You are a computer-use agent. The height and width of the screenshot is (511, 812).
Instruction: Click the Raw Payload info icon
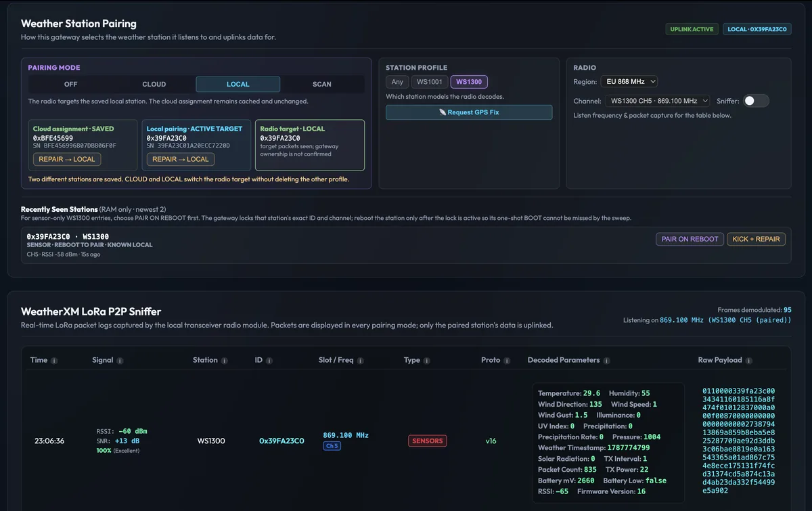748,361
